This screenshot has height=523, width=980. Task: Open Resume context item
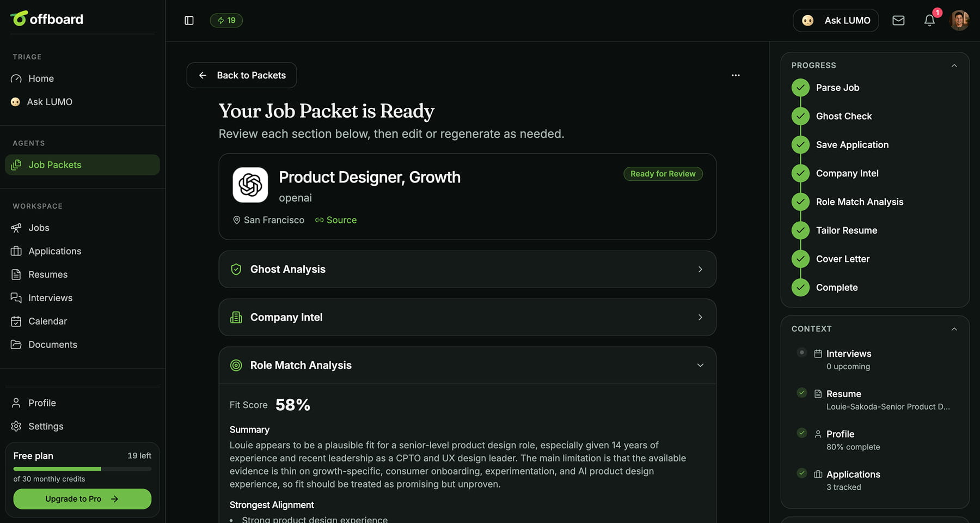click(874, 400)
